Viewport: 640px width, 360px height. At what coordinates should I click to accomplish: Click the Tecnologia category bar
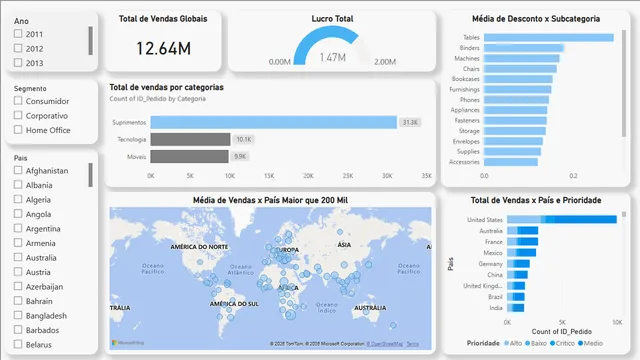tap(190, 139)
